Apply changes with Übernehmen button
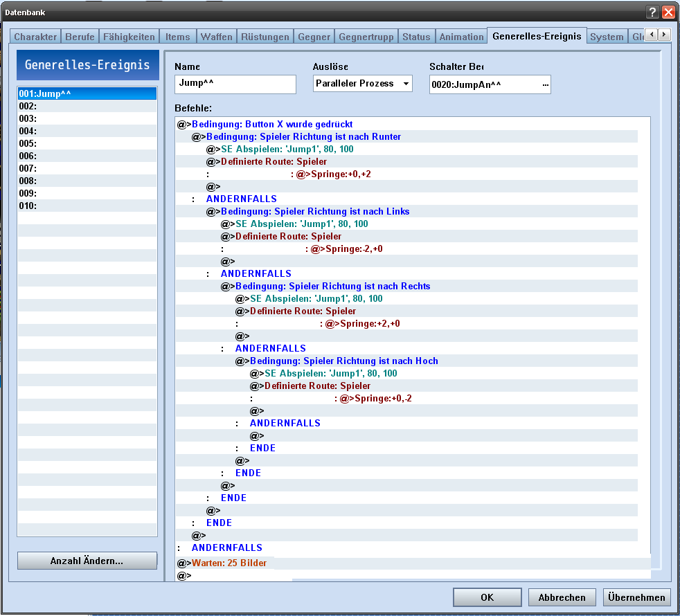This screenshot has width=680, height=616. click(636, 597)
